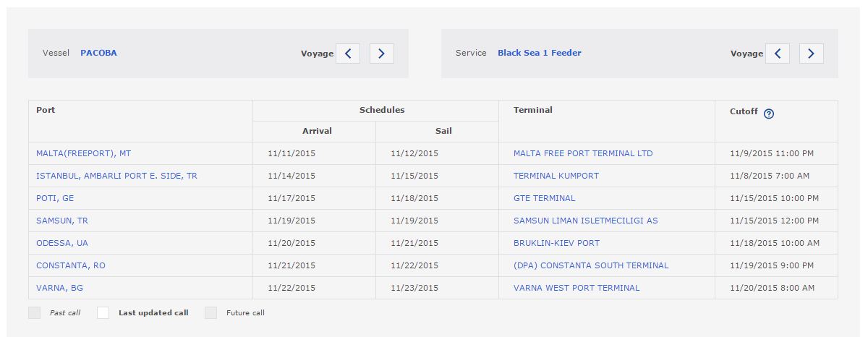Open Black Sea 1 Feeder service link
This screenshot has height=337, width=868.
coord(539,53)
